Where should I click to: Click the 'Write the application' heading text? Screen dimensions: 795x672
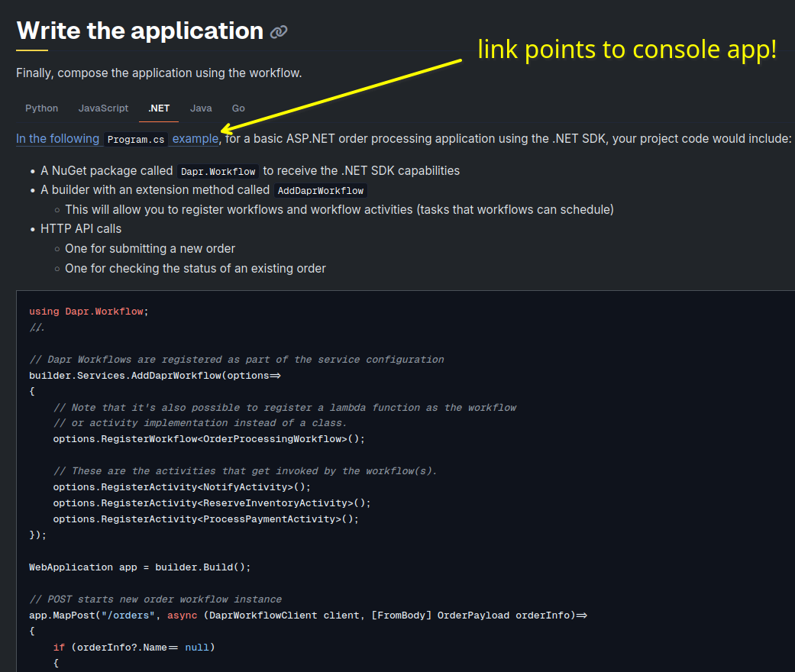click(140, 31)
